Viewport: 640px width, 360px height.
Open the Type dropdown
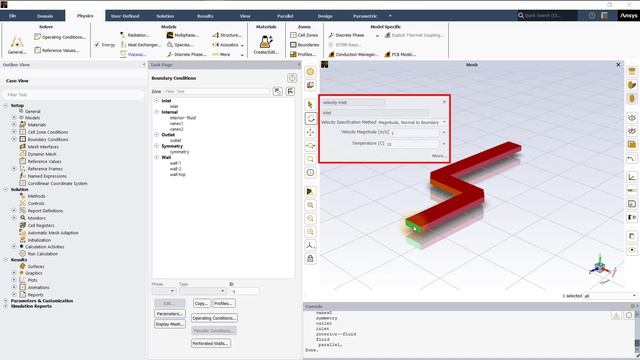[202, 291]
